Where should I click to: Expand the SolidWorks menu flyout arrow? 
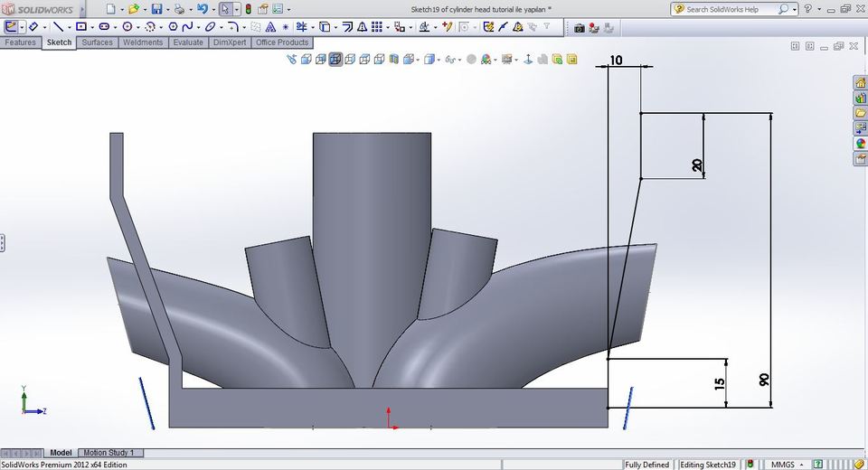83,9
